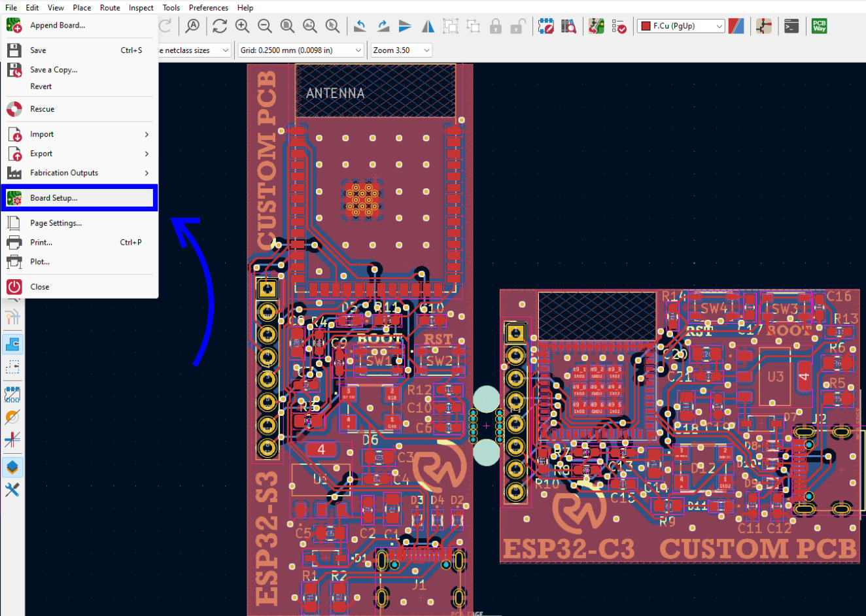Image resolution: width=866 pixels, height=616 pixels.
Task: Expand the Export submenu
Action: 80,154
